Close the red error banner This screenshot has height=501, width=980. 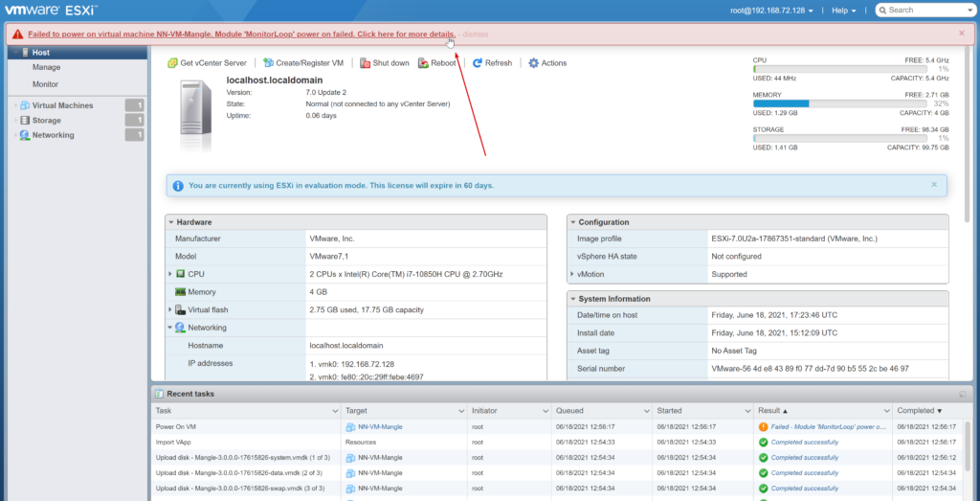point(962,34)
